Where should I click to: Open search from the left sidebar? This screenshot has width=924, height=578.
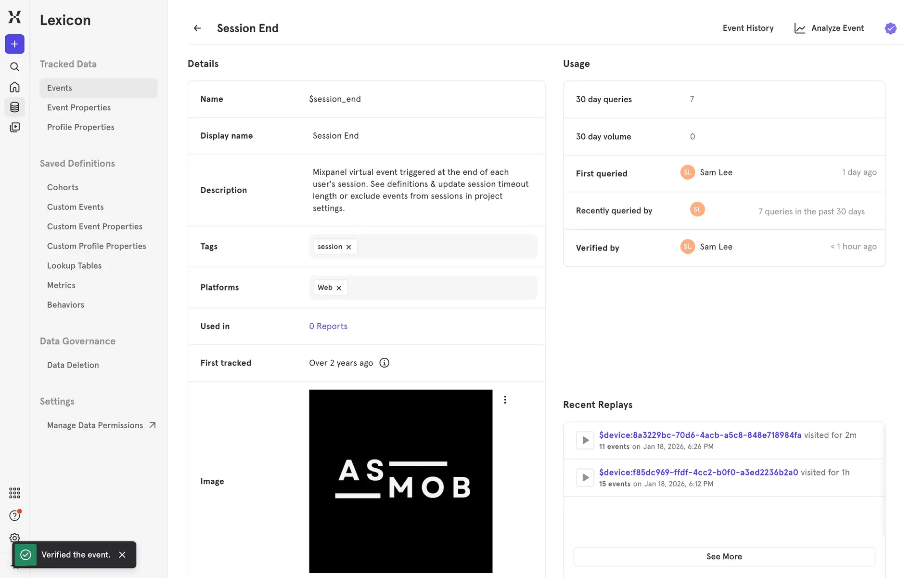pyautogui.click(x=14, y=67)
